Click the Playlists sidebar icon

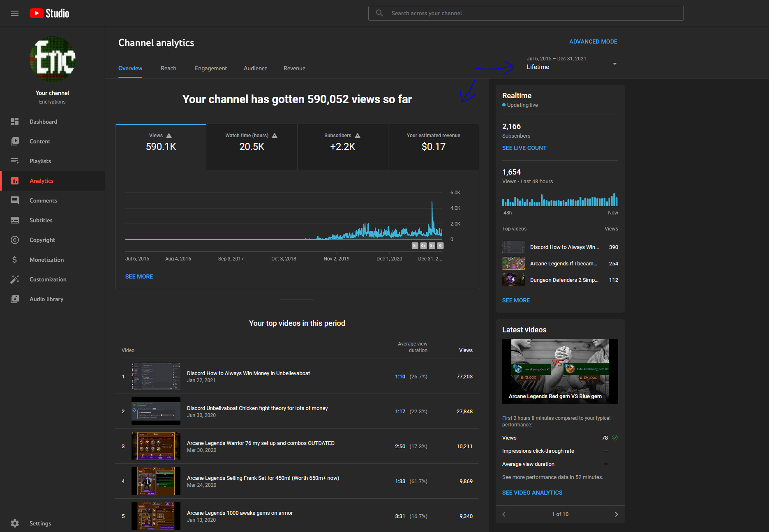(x=15, y=161)
